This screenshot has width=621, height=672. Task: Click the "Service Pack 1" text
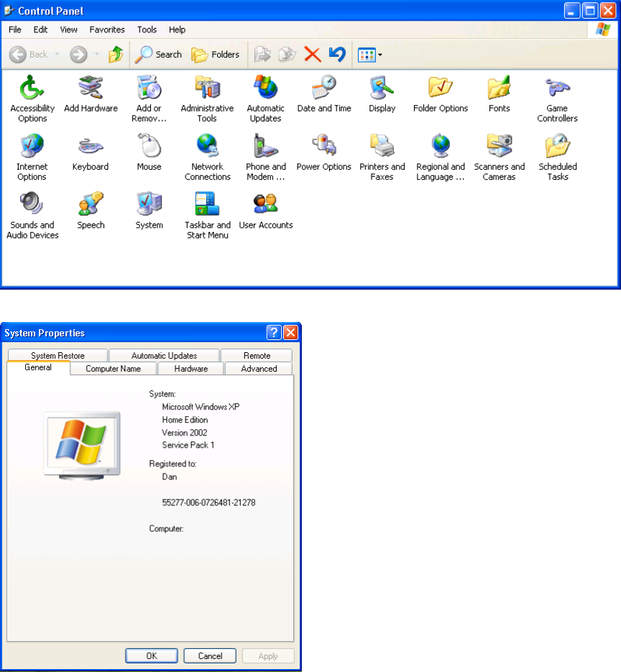pyautogui.click(x=188, y=445)
